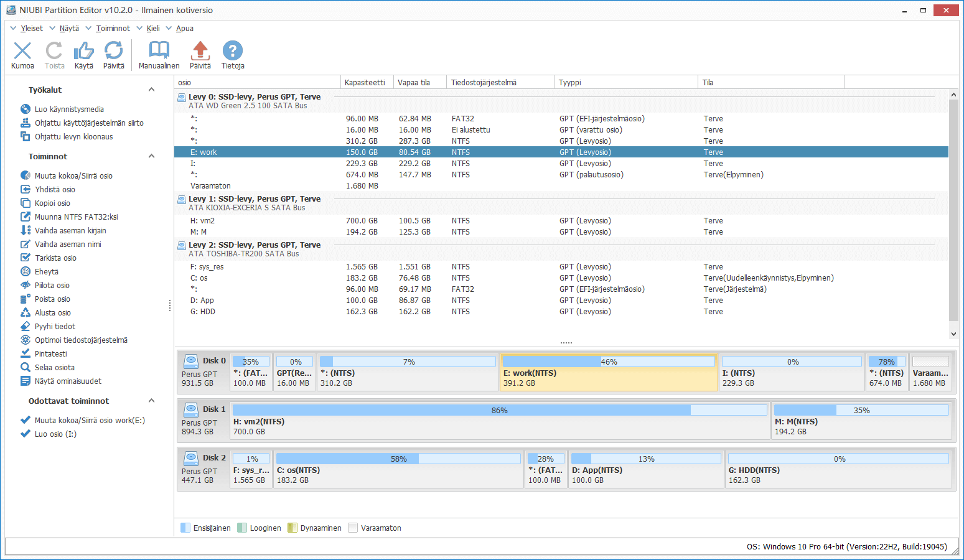Toggle pending Muuta kokoa/Siirrä osio work(E:) checkmark
Screen dimensions: 964x560
(26, 421)
